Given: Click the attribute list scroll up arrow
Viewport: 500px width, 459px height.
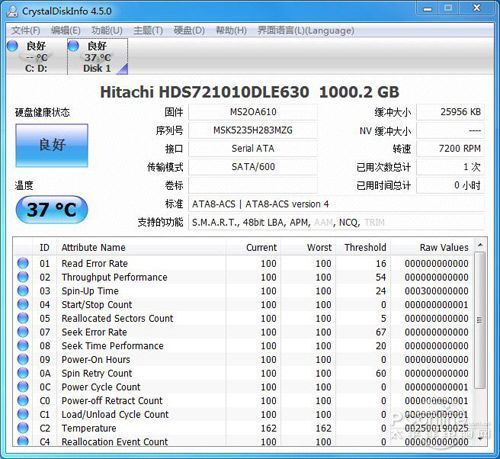Looking at the screenshot, I should [x=480, y=245].
